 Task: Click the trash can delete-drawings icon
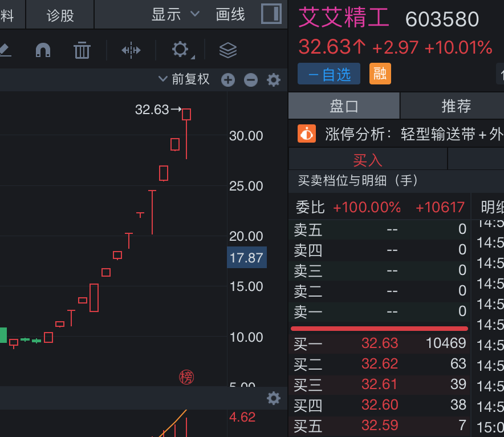(82, 50)
